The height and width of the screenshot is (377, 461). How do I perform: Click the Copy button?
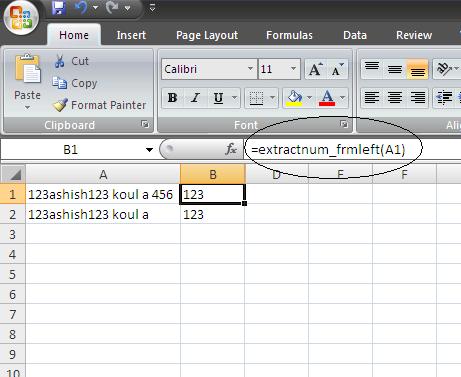point(75,83)
